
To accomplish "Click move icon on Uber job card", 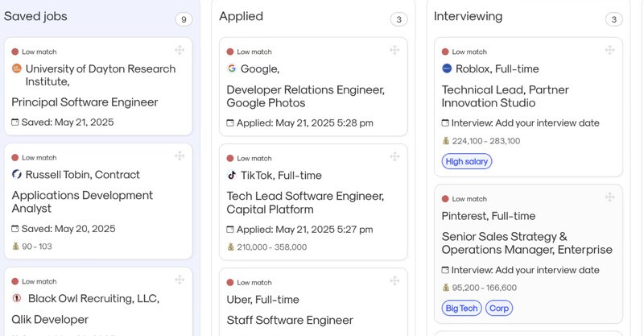I will (394, 280).
